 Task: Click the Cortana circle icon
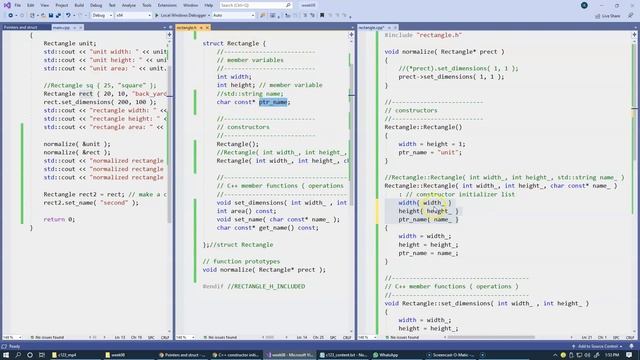click(30, 355)
